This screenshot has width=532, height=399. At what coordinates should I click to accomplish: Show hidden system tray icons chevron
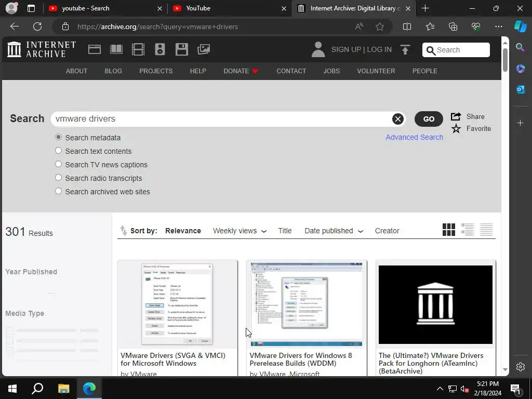click(440, 389)
